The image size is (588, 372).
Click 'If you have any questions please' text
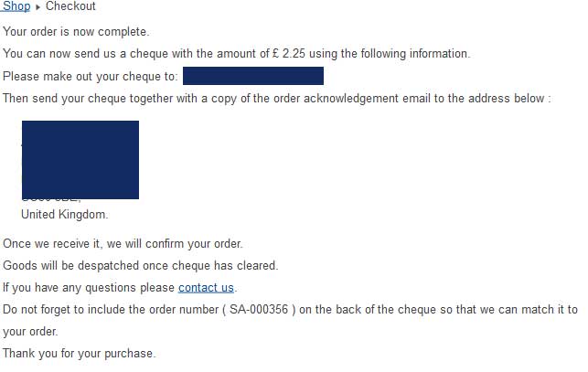click(x=89, y=288)
